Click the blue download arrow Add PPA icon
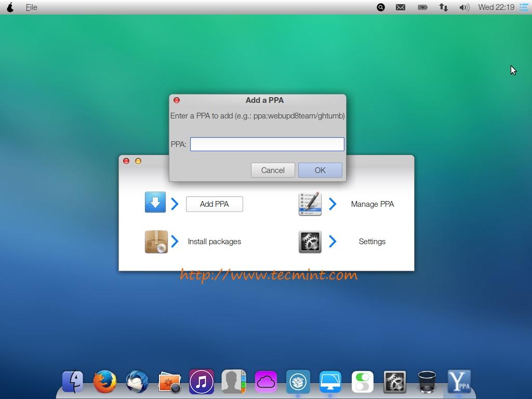The height and width of the screenshot is (399, 532). 155,203
